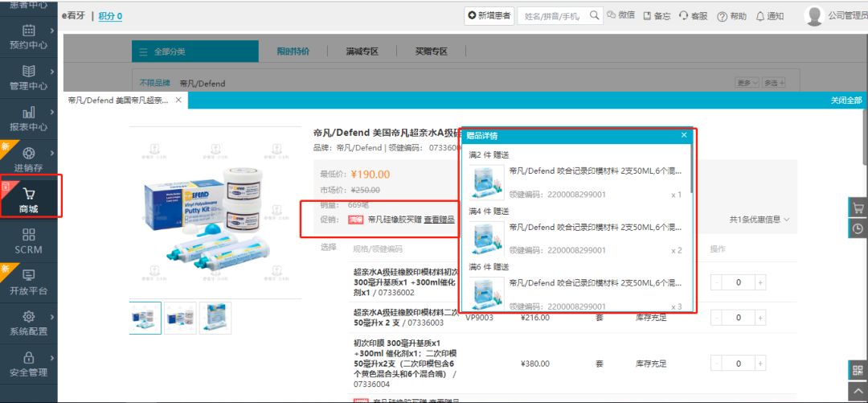868x403 pixels.
Task: Expand 系统配置 submenu arrow
Action: tap(52, 316)
